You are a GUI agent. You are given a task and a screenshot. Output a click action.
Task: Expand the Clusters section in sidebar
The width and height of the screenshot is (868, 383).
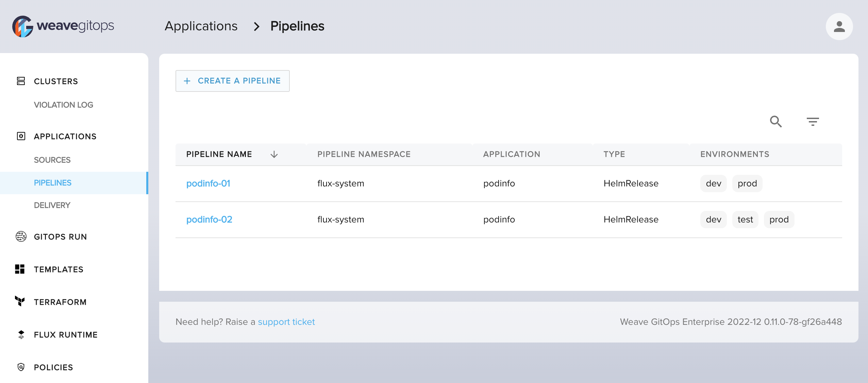coord(55,81)
